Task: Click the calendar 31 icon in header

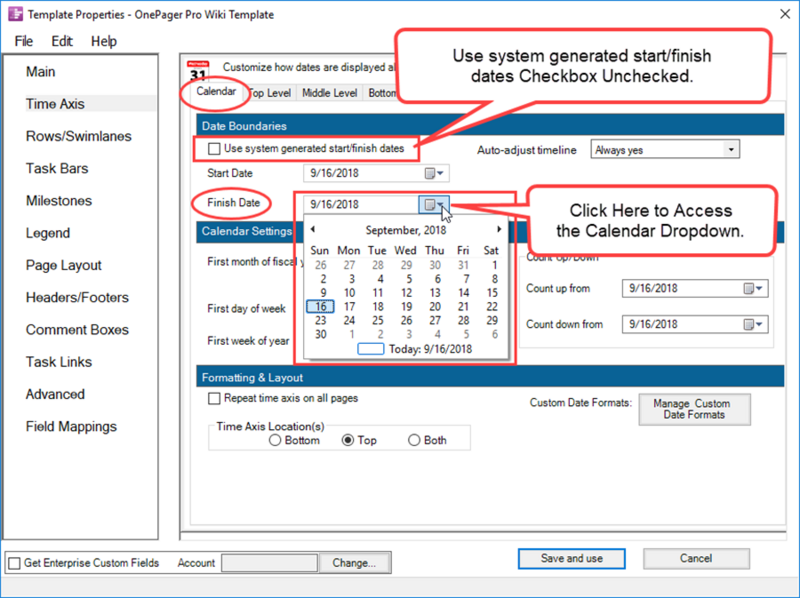Action: [x=198, y=70]
